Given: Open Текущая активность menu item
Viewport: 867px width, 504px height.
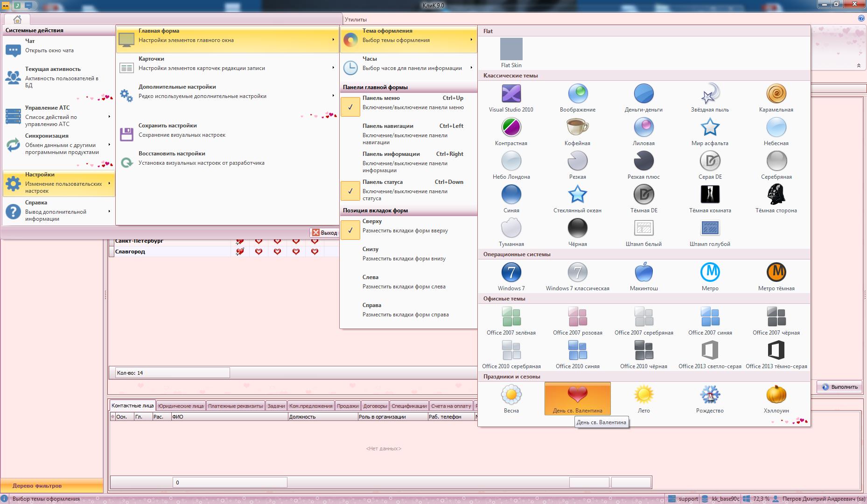Looking at the screenshot, I should pos(59,77).
